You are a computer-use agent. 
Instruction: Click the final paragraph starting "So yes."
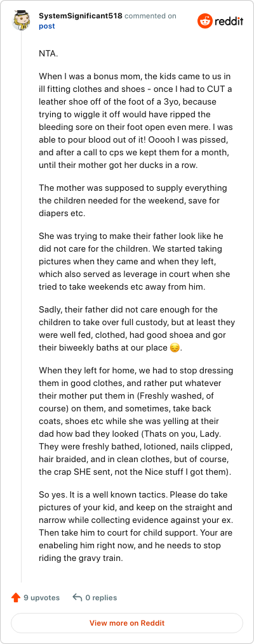point(136,526)
